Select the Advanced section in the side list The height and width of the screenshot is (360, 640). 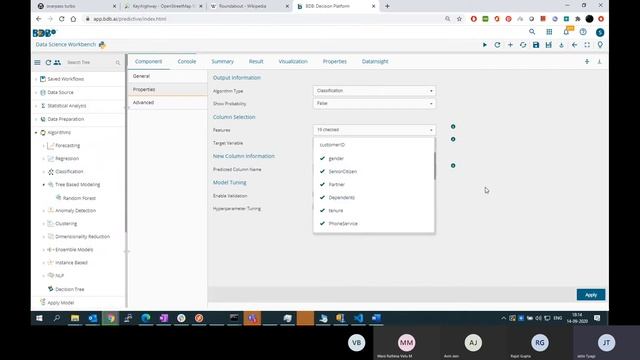click(168, 102)
